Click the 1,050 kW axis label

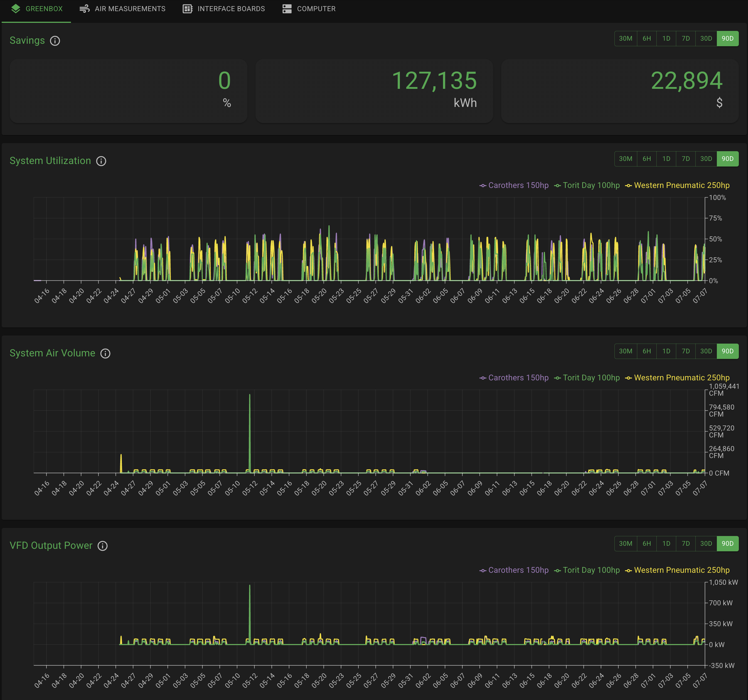point(723,582)
